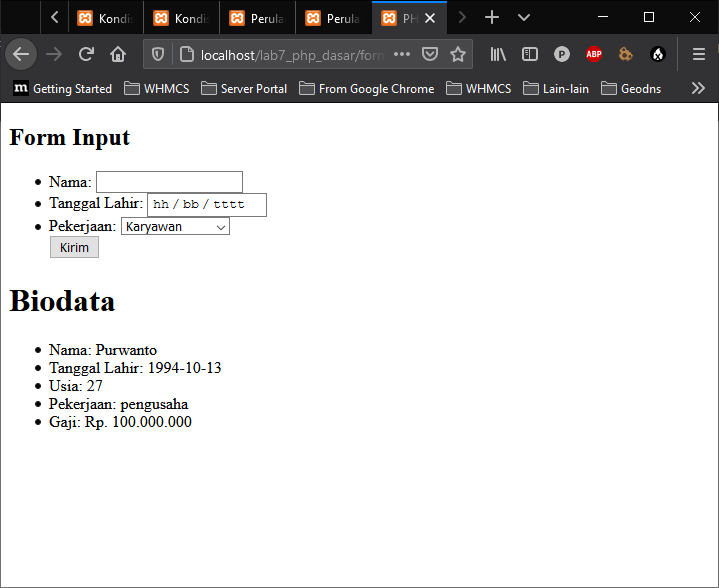The height and width of the screenshot is (588, 719).
Task: Open a new tab
Action: tap(492, 18)
